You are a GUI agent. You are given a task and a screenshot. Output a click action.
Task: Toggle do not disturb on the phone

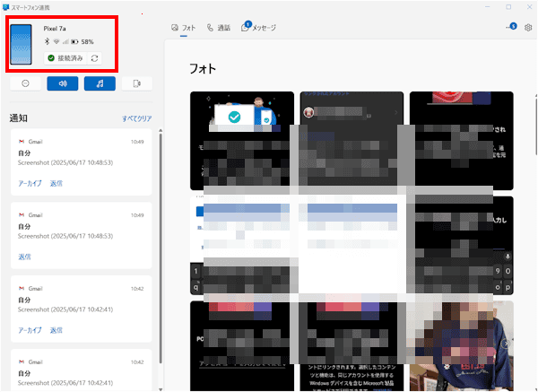[25, 83]
